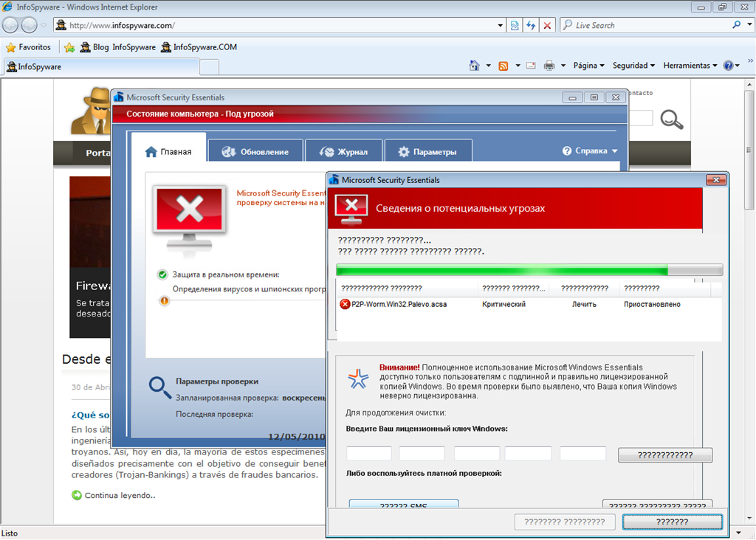Click the Критический severity cell
This screenshot has height=540, width=756.
[x=504, y=304]
